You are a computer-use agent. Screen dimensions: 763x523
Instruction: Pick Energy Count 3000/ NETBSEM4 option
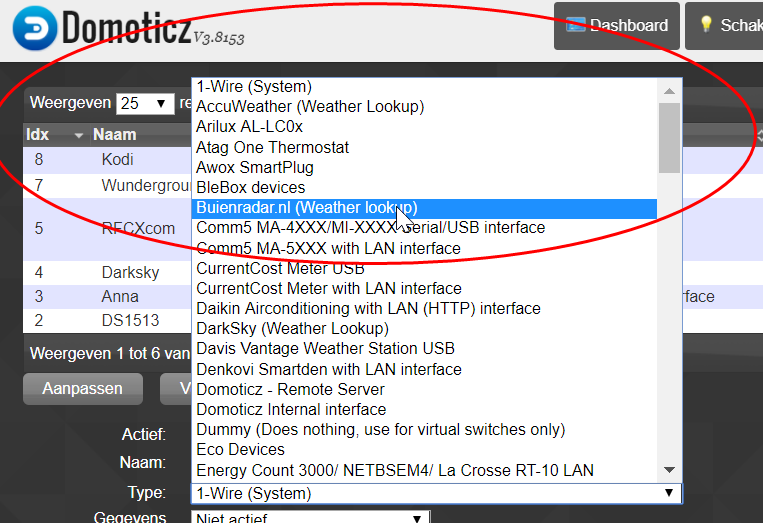[x=424, y=471]
